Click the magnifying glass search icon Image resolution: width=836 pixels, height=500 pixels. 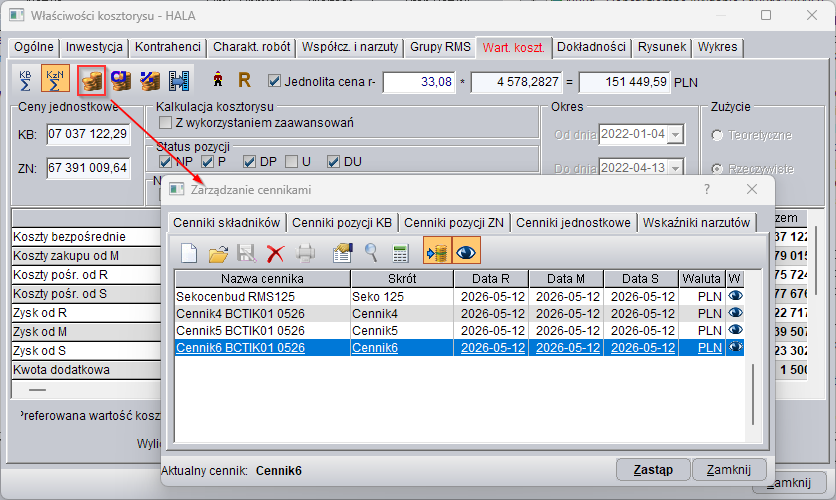[371, 252]
